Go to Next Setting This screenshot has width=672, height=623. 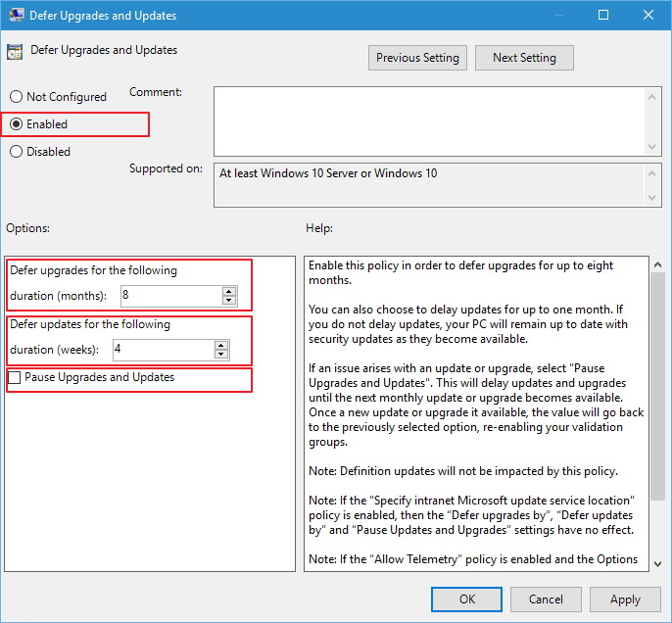(x=524, y=58)
